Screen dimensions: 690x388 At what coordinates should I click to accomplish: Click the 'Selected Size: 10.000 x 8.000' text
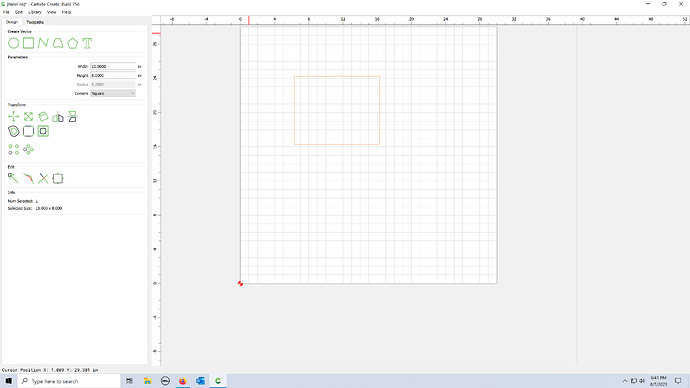click(35, 209)
